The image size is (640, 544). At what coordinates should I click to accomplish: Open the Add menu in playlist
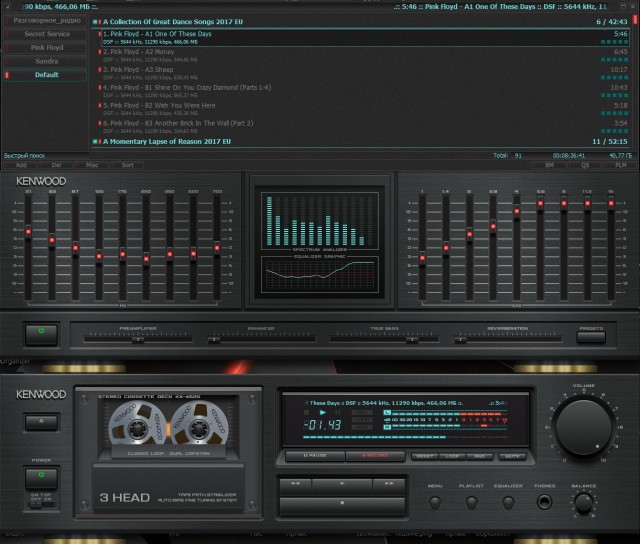[x=21, y=165]
